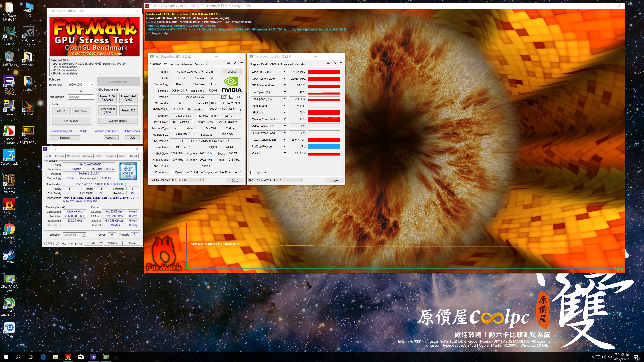This screenshot has height=362, width=644.
Task: Click the BIOS export share icon in GPU-Z
Action: [x=224, y=97]
